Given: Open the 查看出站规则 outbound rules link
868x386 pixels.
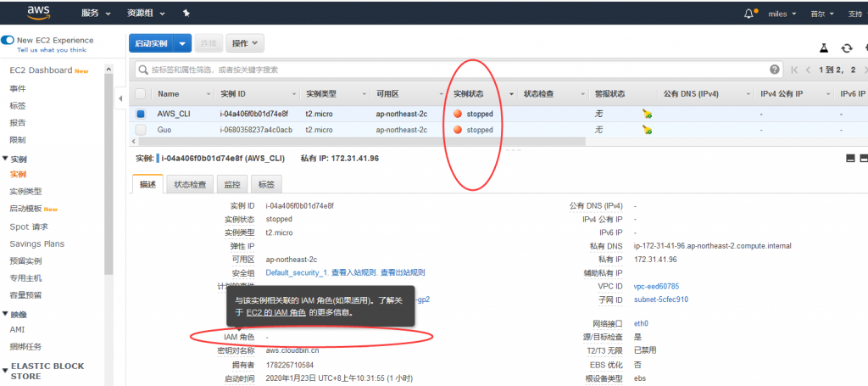Looking at the screenshot, I should coord(403,272).
